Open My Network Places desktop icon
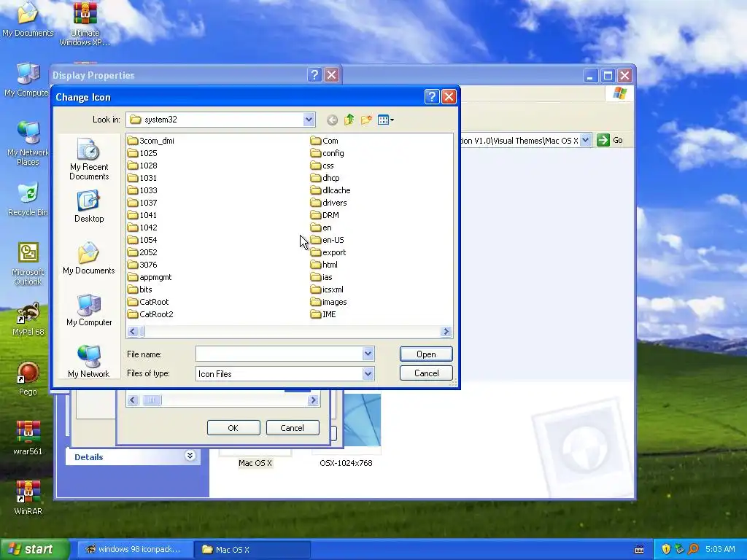This screenshot has height=560, width=747. coord(28,143)
